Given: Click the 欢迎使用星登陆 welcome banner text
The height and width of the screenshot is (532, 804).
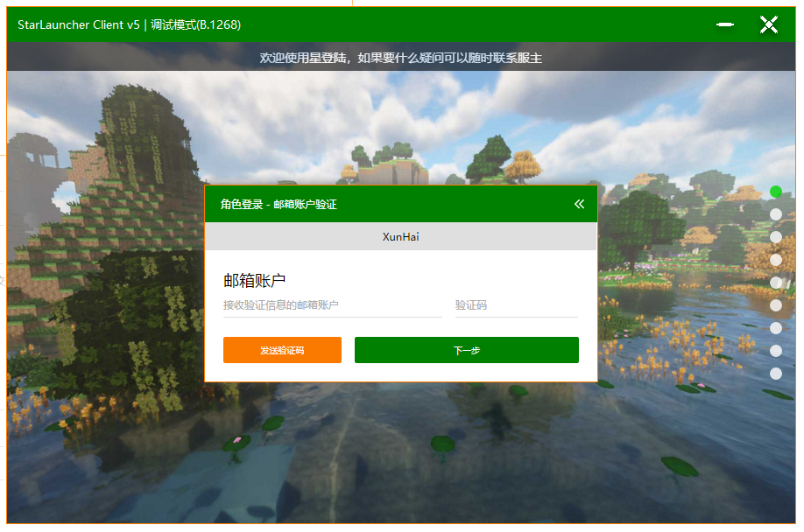Looking at the screenshot, I should tap(400, 58).
